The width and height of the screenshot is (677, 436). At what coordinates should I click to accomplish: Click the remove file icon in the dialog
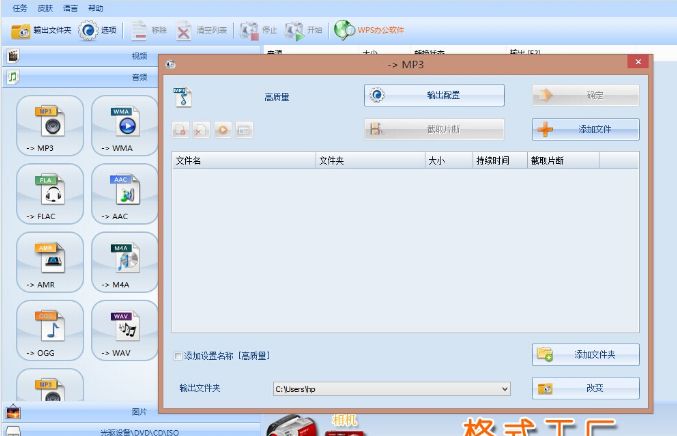coord(181,130)
